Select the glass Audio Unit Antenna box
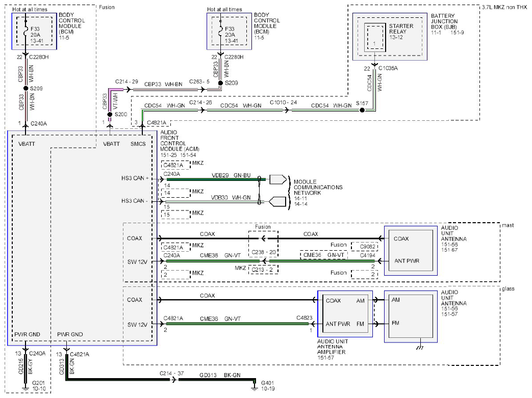This screenshot has width=532, height=398. coord(411,316)
